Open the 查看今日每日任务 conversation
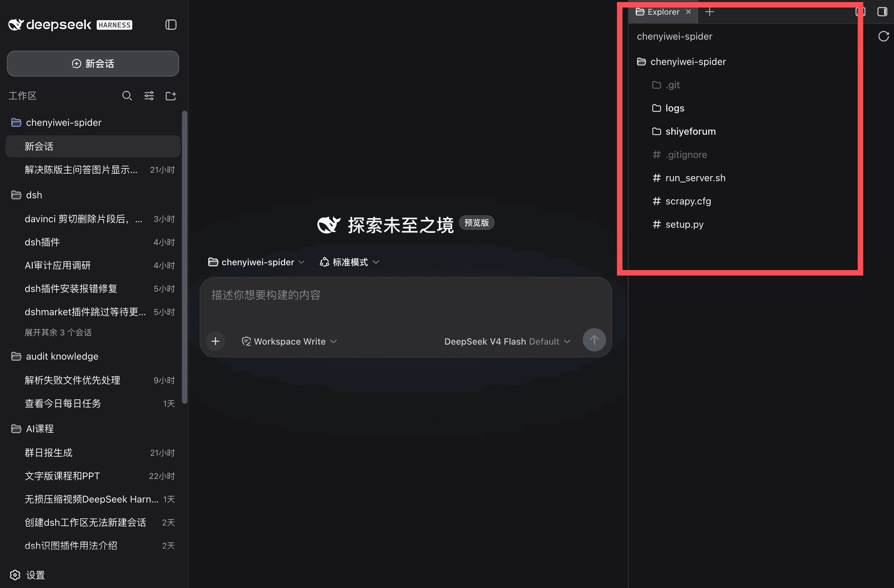The image size is (894, 588). click(x=93, y=404)
